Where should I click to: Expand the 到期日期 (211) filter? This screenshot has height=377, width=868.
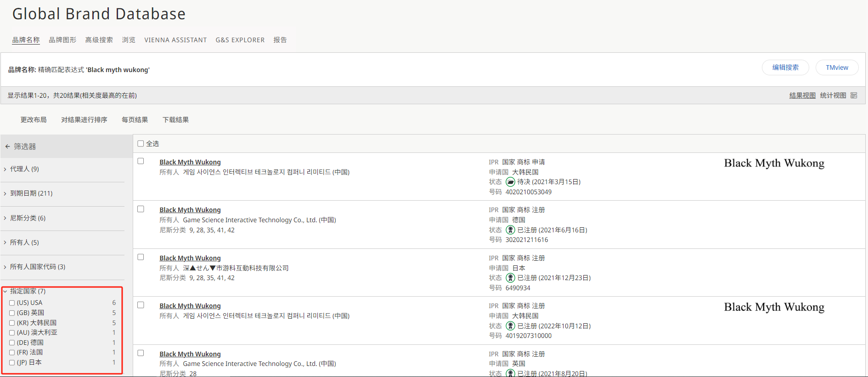tap(28, 193)
